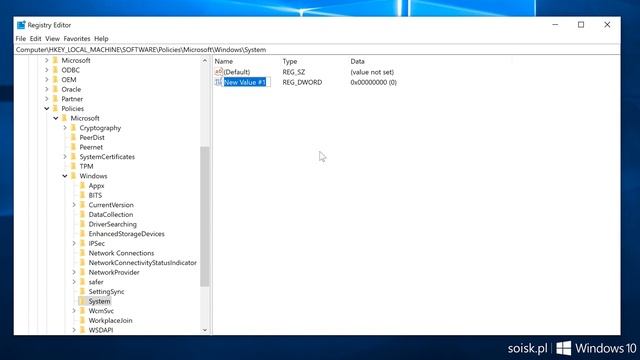Image resolution: width=640 pixels, height=360 pixels.
Task: Select the Partner folder icon
Action: 56,99
